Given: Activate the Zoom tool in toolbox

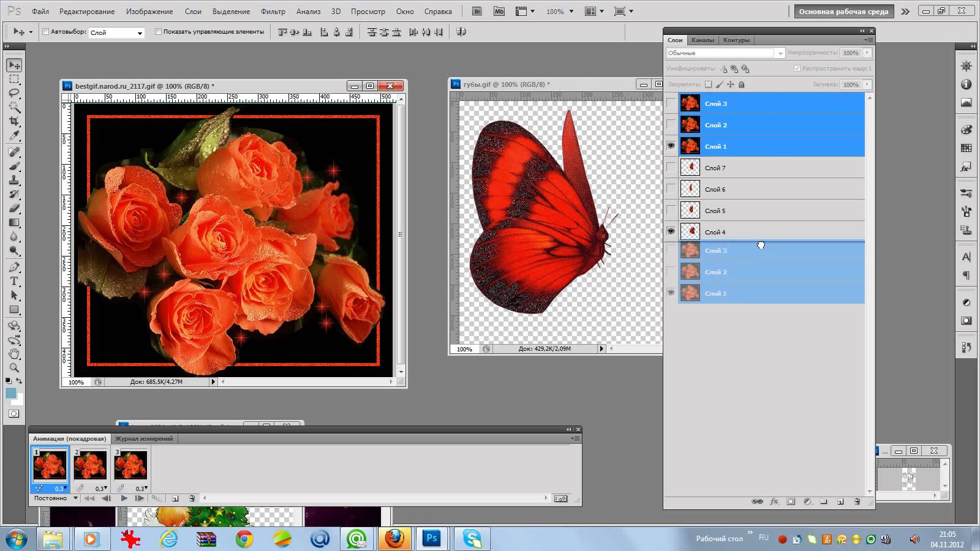Looking at the screenshot, I should click(x=14, y=368).
